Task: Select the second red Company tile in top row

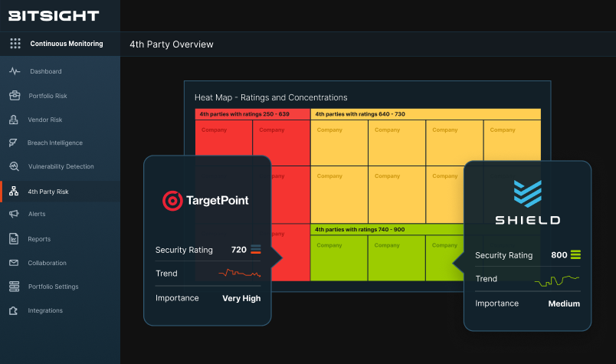Action: point(281,143)
